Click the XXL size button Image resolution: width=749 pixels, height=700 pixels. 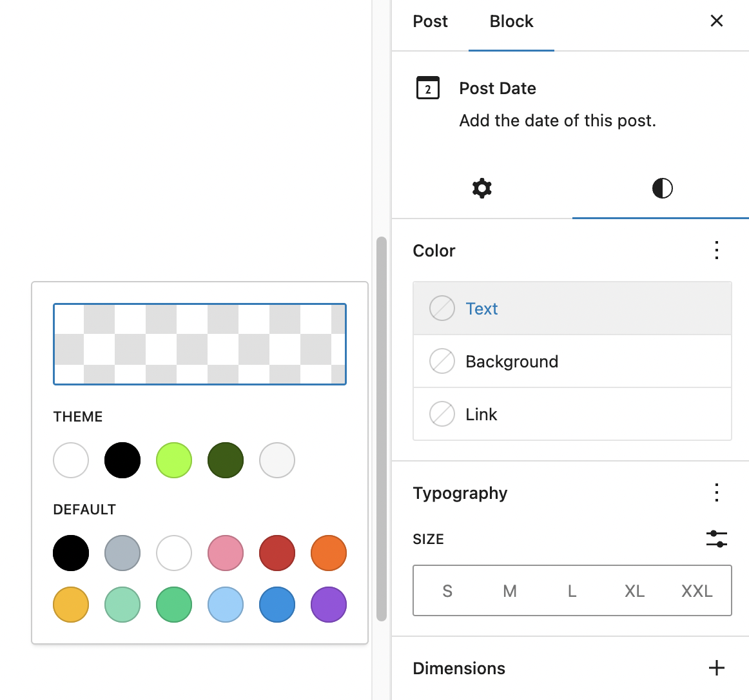(697, 590)
